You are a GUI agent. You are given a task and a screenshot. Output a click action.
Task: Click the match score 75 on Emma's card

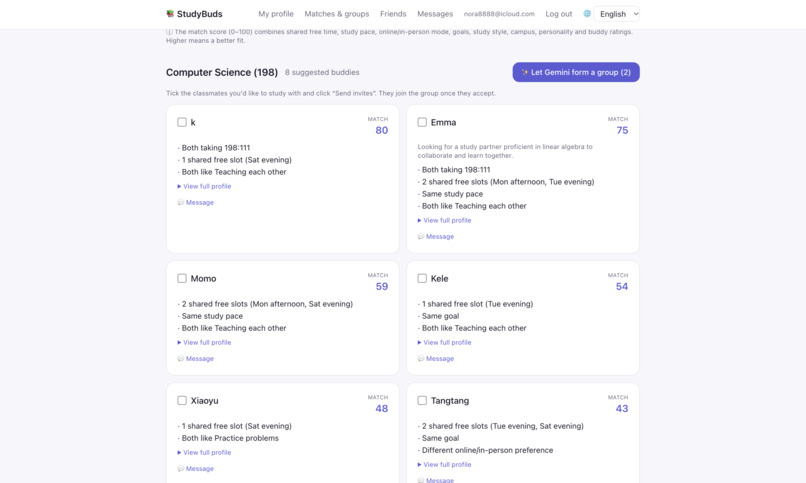point(622,131)
